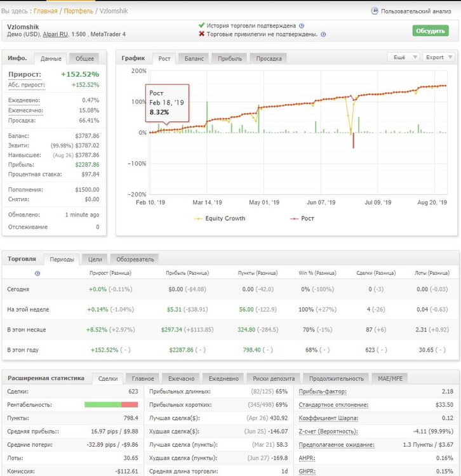Click the green checkmark verified icon

pyautogui.click(x=201, y=25)
